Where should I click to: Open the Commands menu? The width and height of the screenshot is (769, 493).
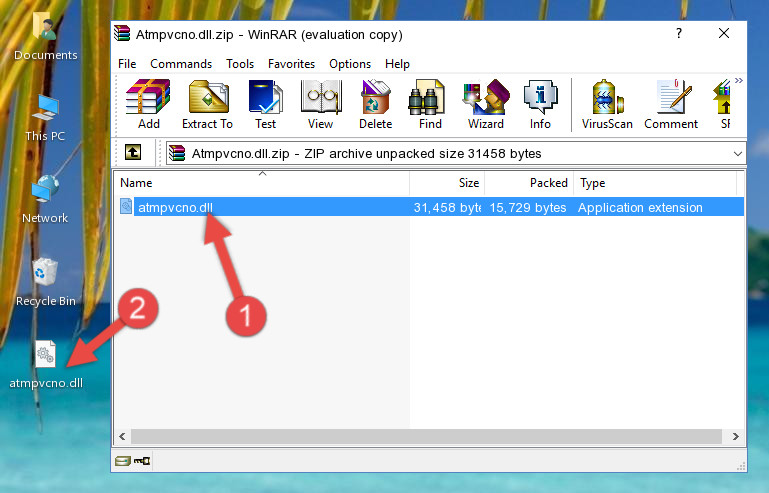tap(181, 64)
